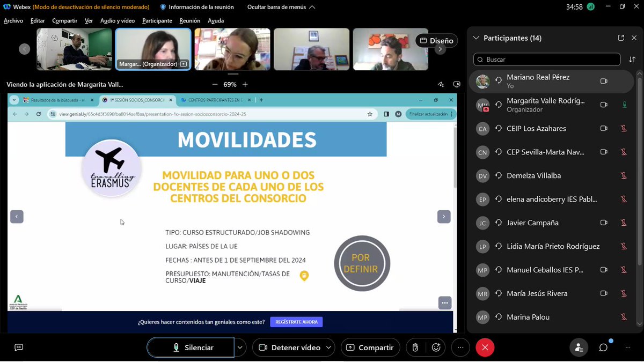Stop your camera with Detener vídeo
Image resolution: width=644 pixels, height=362 pixels.
click(294, 348)
